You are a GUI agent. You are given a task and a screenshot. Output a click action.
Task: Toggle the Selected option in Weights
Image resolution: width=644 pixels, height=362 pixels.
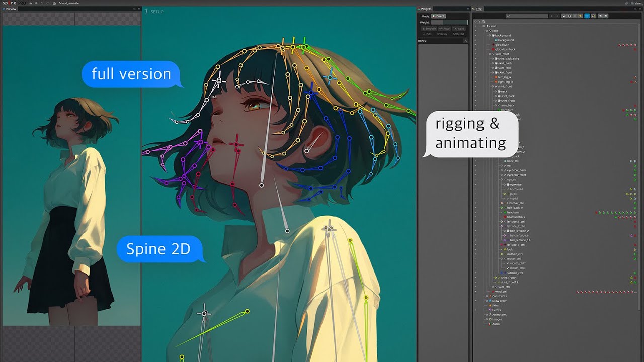tap(458, 34)
